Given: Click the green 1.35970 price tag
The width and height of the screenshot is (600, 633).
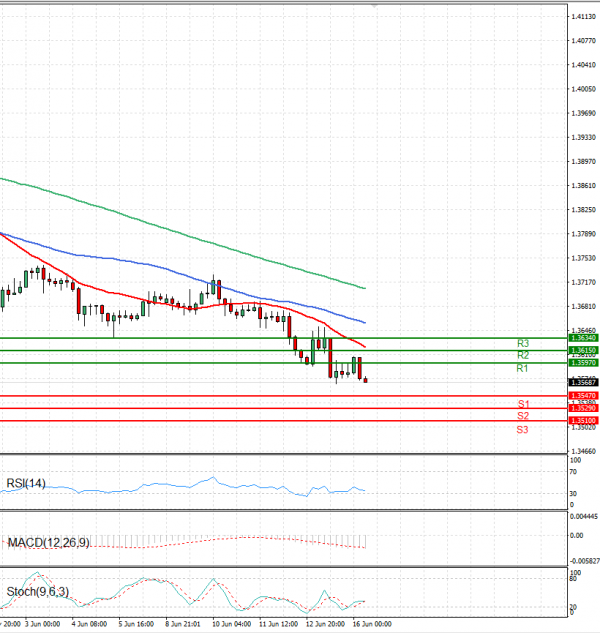Looking at the screenshot, I should pos(583,363).
